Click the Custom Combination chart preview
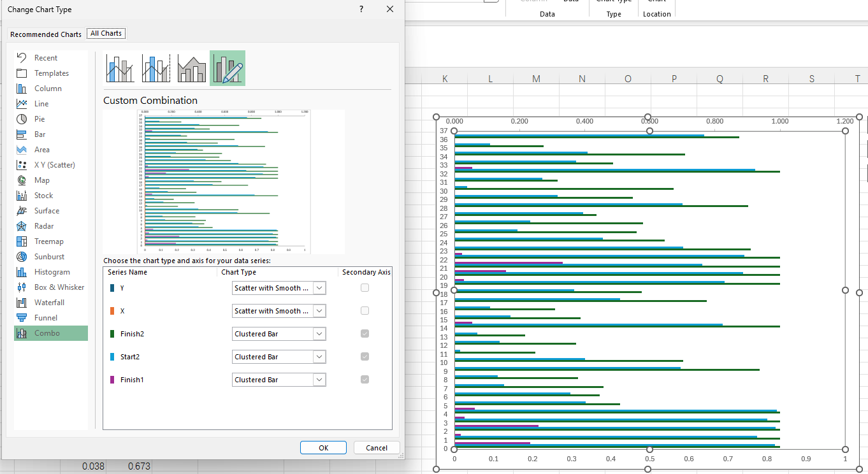 coord(224,182)
